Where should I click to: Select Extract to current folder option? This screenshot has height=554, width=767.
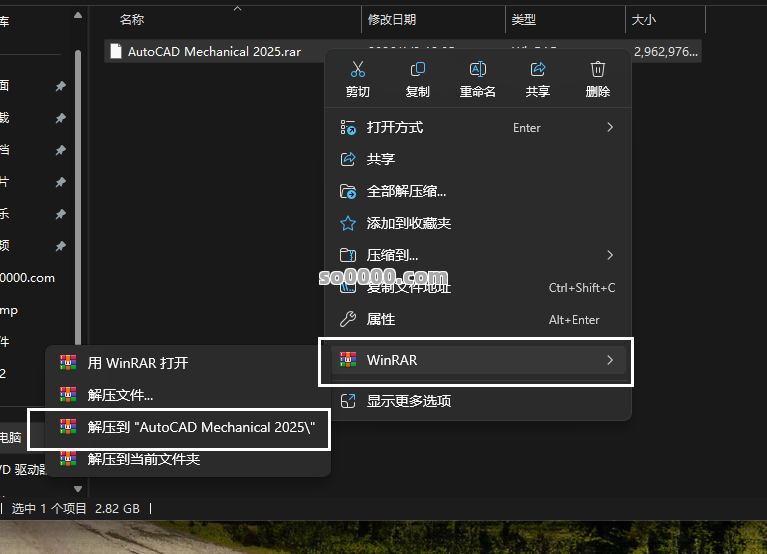click(x=144, y=459)
